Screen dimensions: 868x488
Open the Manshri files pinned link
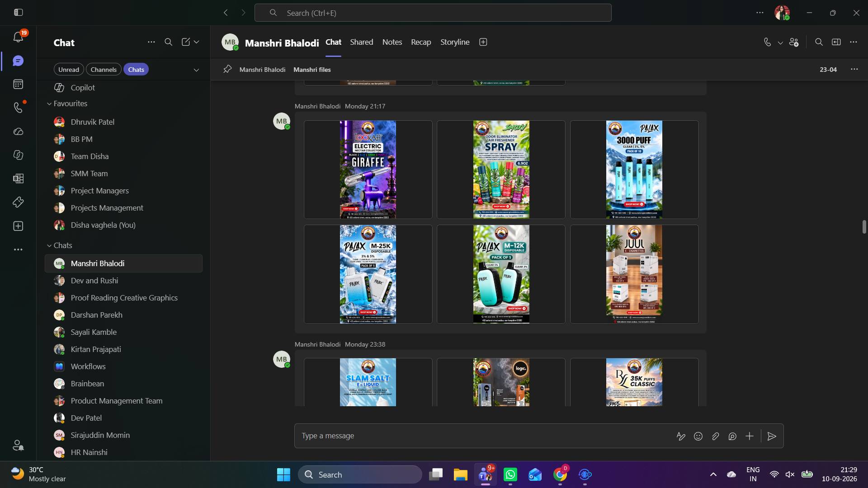(x=312, y=70)
